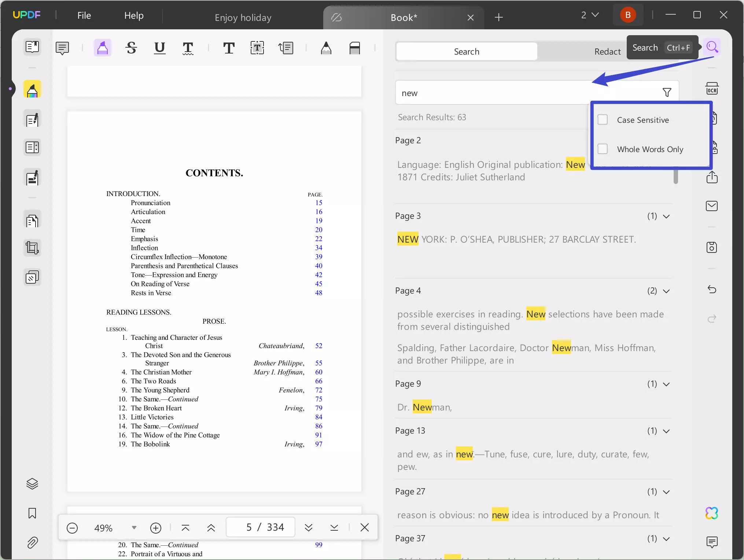Add a new tab with plus button
The width and height of the screenshot is (744, 560).
(x=498, y=17)
